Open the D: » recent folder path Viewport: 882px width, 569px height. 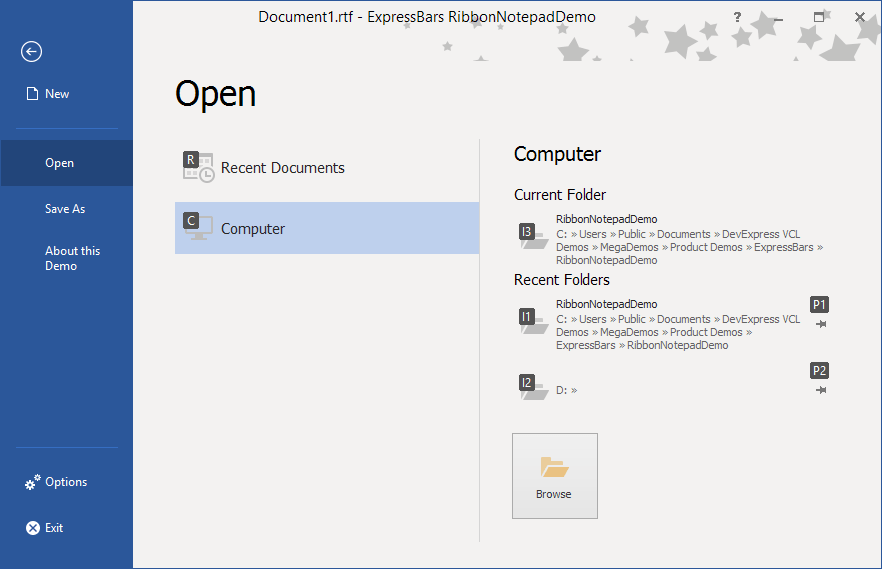click(x=566, y=390)
